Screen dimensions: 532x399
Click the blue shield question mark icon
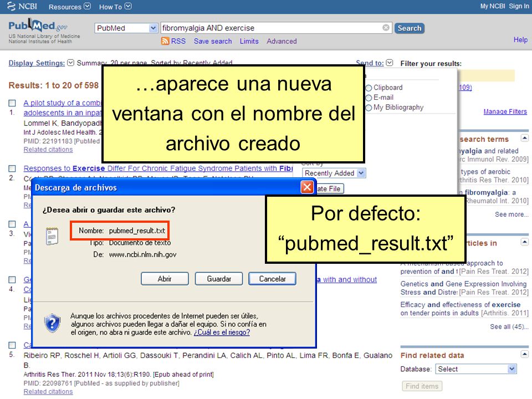click(53, 323)
